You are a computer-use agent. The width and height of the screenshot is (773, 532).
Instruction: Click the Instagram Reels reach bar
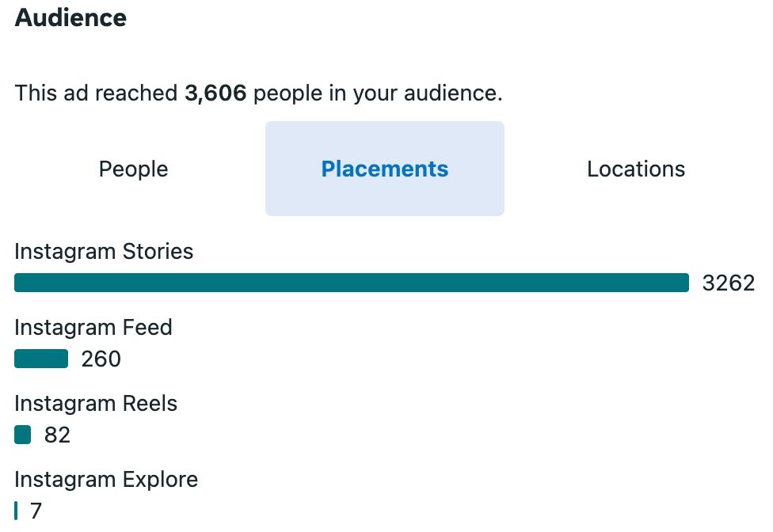click(x=23, y=435)
